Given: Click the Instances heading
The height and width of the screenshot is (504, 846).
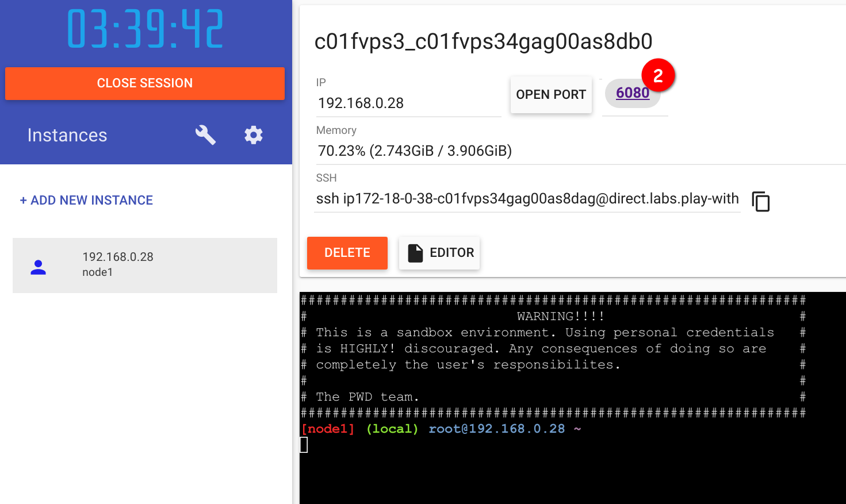Looking at the screenshot, I should 67,135.
